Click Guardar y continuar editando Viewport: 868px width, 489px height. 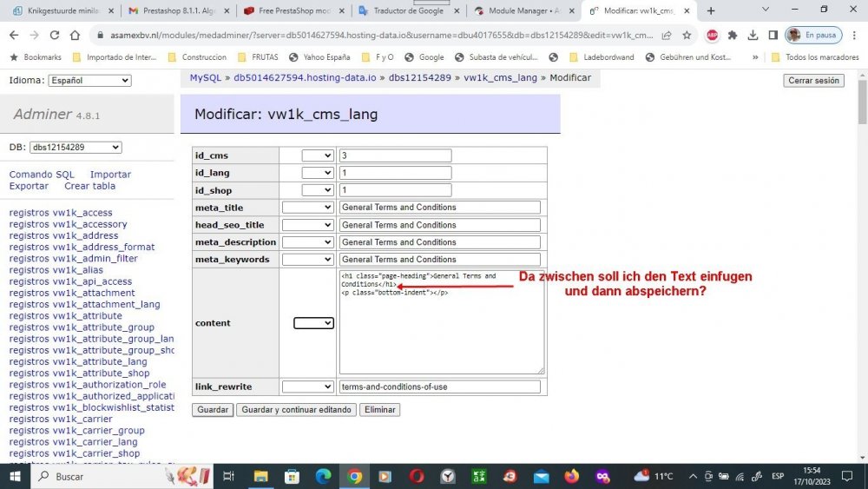296,410
